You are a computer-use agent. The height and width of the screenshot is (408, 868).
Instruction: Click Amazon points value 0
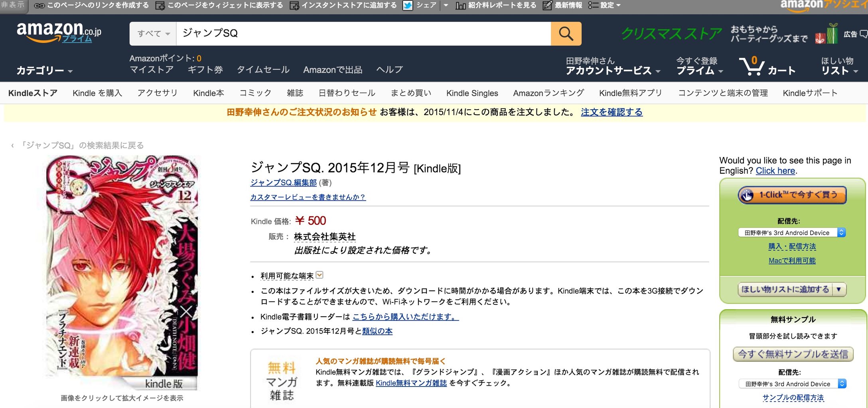[x=199, y=59]
